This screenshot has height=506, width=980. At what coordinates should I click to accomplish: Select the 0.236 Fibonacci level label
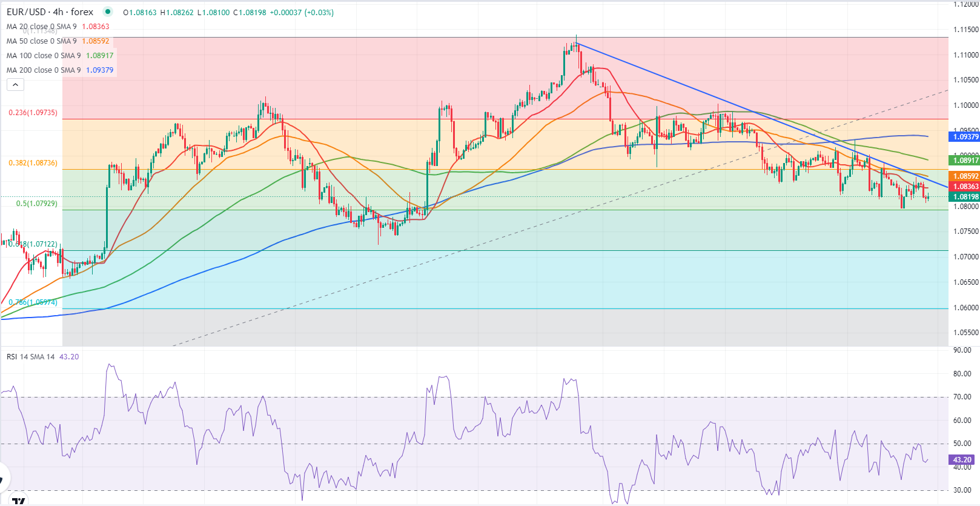click(x=33, y=113)
